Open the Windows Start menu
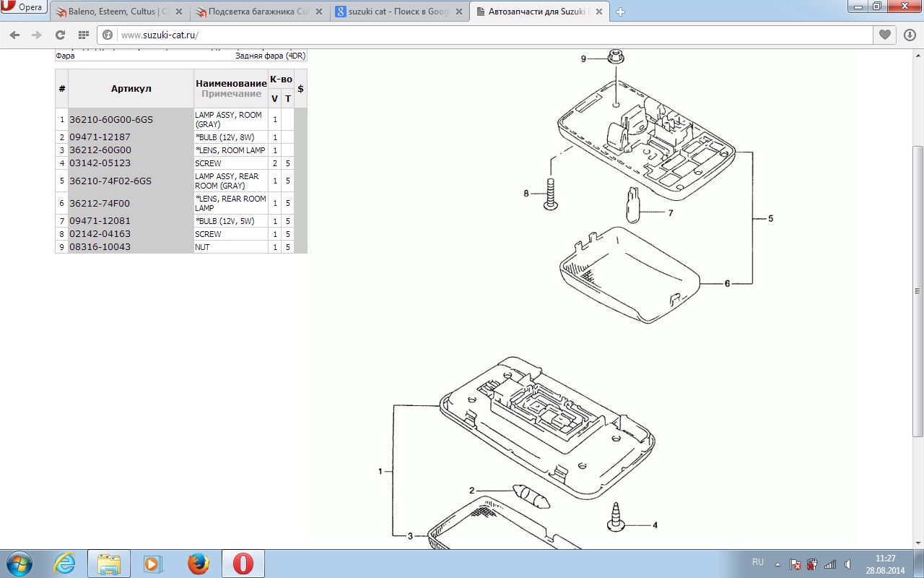The height and width of the screenshot is (578, 924). tap(19, 564)
